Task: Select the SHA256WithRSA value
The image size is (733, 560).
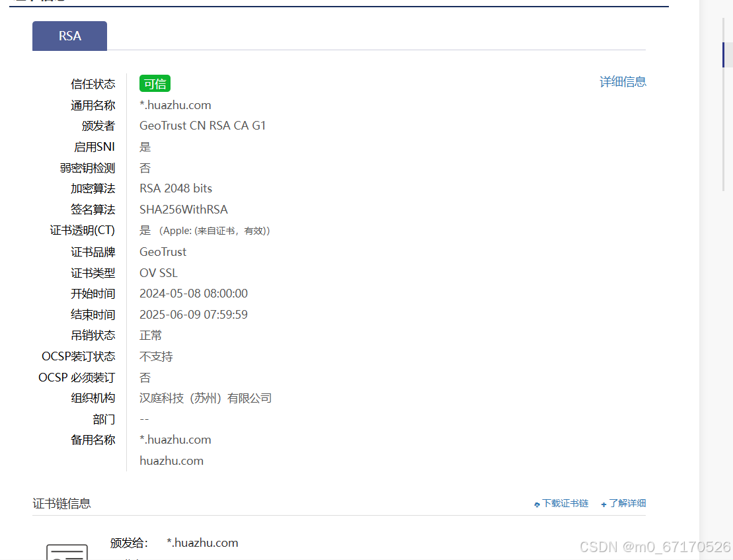Action: 184,210
